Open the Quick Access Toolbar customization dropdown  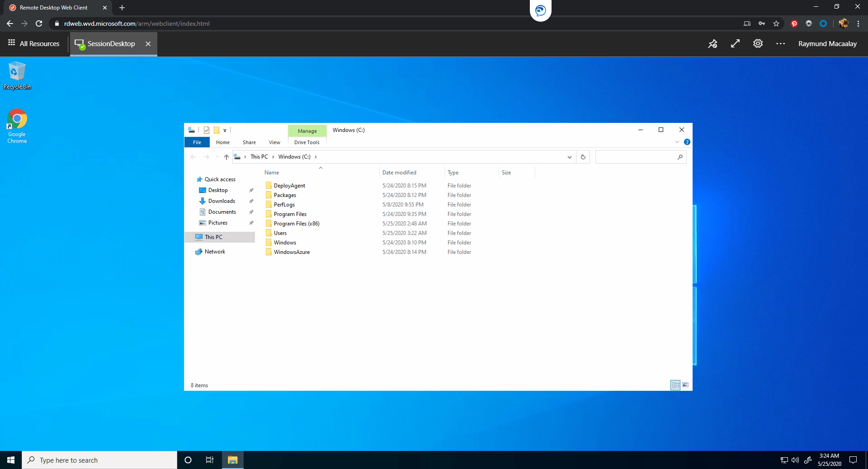click(x=225, y=130)
